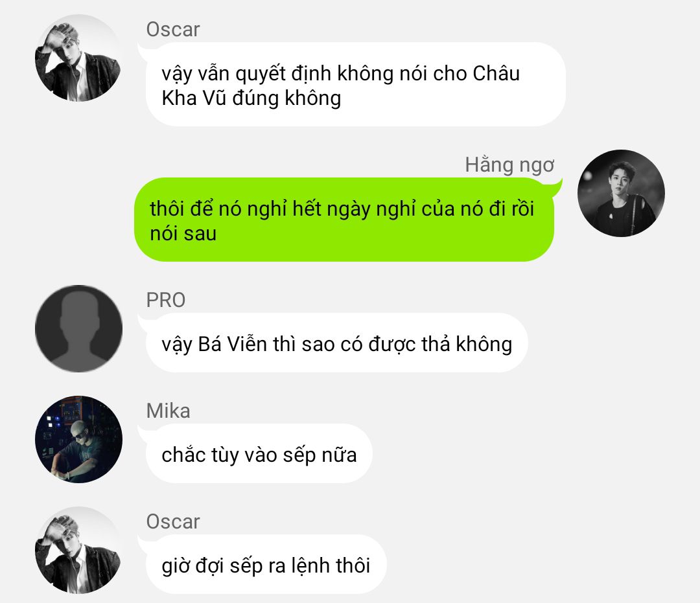Tap the green message bubble from Hằng ngơ
The image size is (700, 603).
tap(344, 220)
